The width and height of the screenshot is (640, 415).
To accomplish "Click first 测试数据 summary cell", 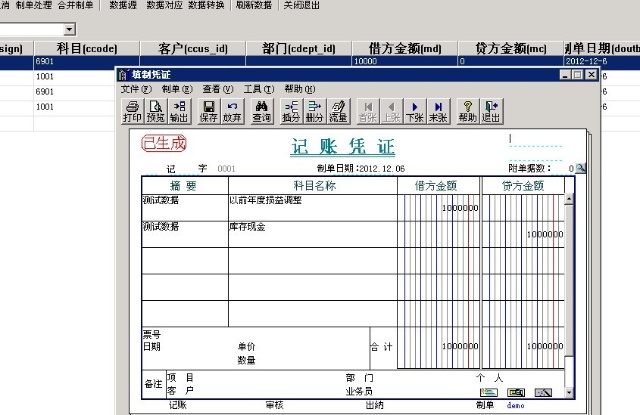I will click(x=185, y=208).
